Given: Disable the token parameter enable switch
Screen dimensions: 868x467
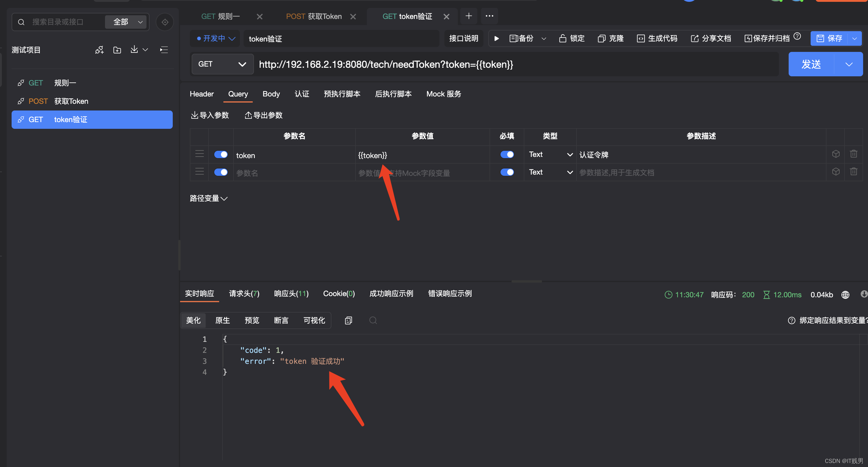Looking at the screenshot, I should coord(221,155).
